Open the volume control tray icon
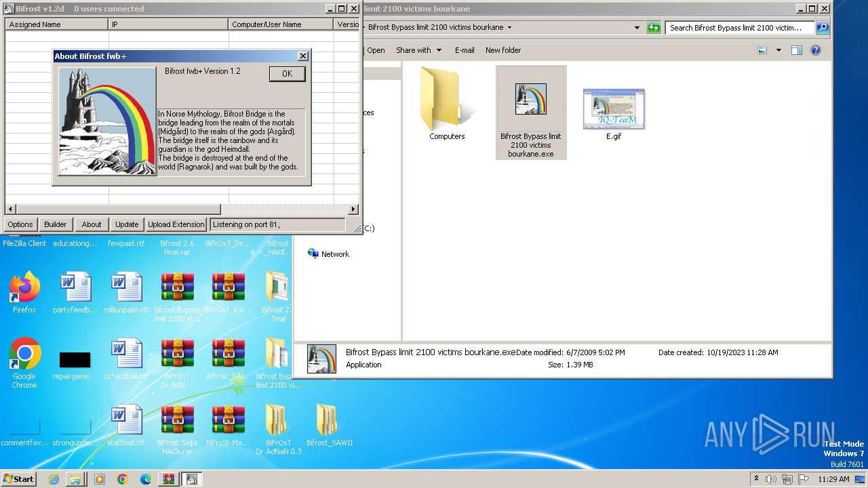This screenshot has width=868, height=488. click(771, 479)
